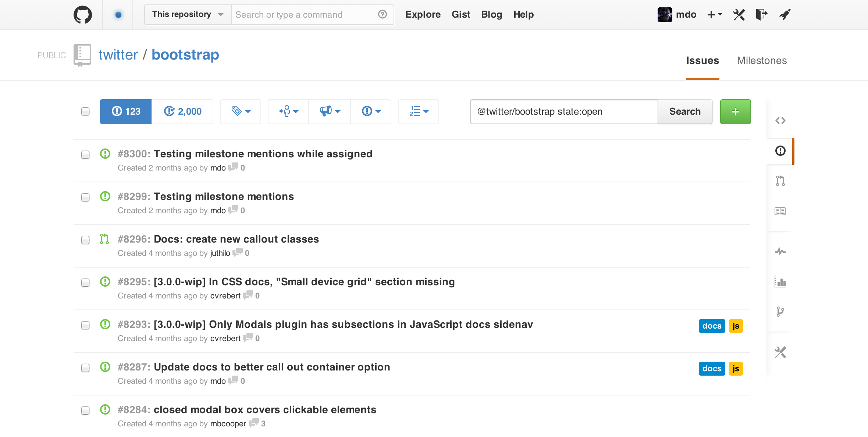The image size is (868, 437).
Task: Open the account settings tools icon in the header
Action: coord(739,15)
